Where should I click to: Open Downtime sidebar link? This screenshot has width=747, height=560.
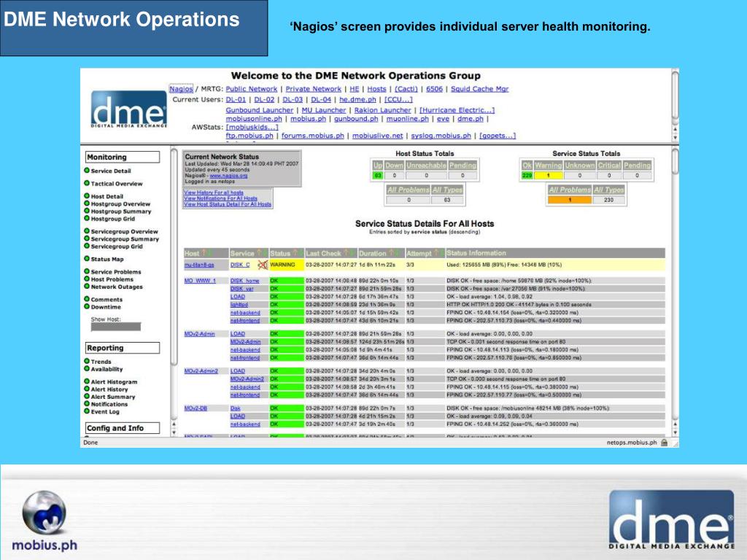coord(106,307)
